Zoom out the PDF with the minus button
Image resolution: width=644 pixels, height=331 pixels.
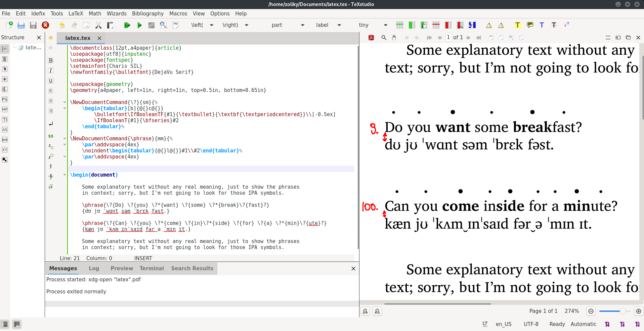tap(591, 311)
